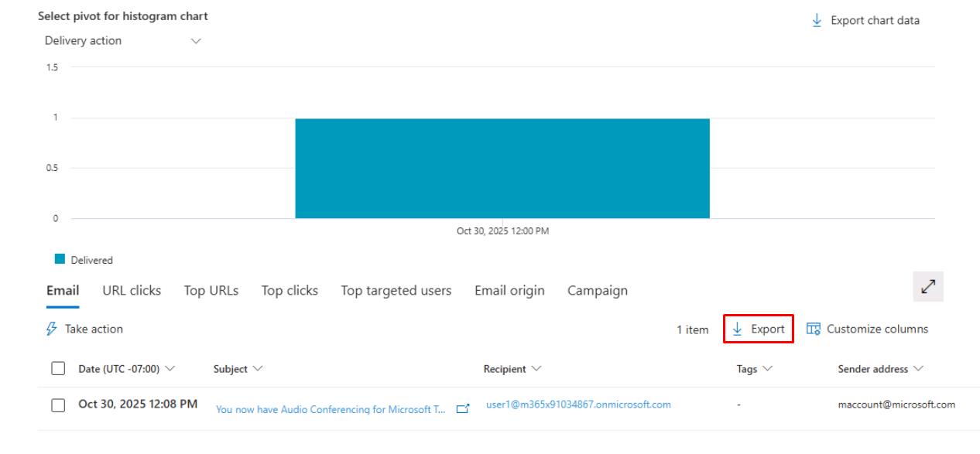Click the Export download arrow icon

coord(738,329)
